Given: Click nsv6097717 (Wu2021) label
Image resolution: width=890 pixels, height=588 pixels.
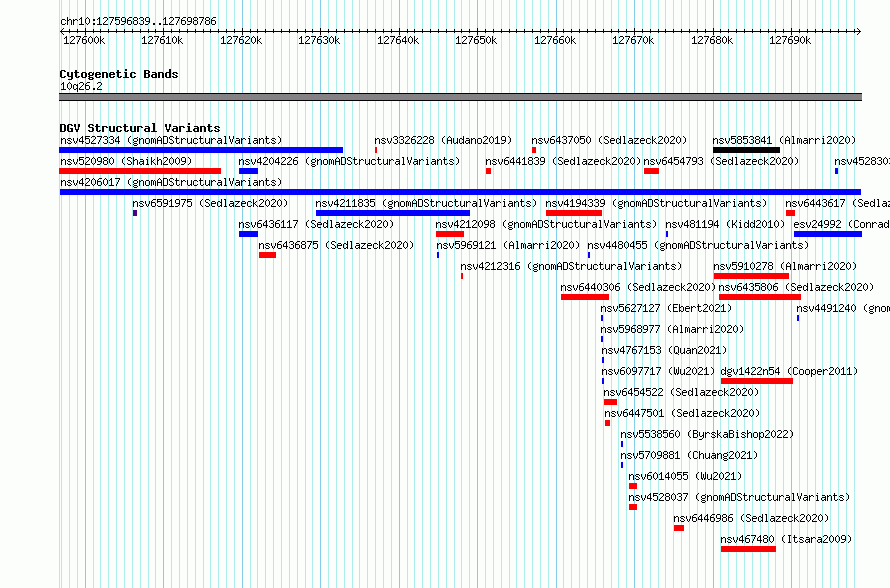Looking at the screenshot, I should 658,371.
